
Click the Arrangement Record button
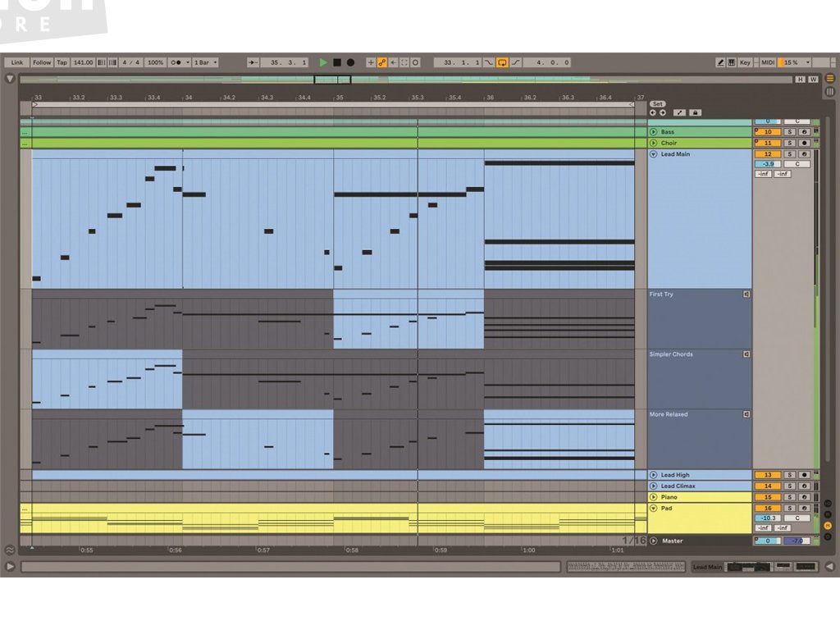click(x=350, y=62)
